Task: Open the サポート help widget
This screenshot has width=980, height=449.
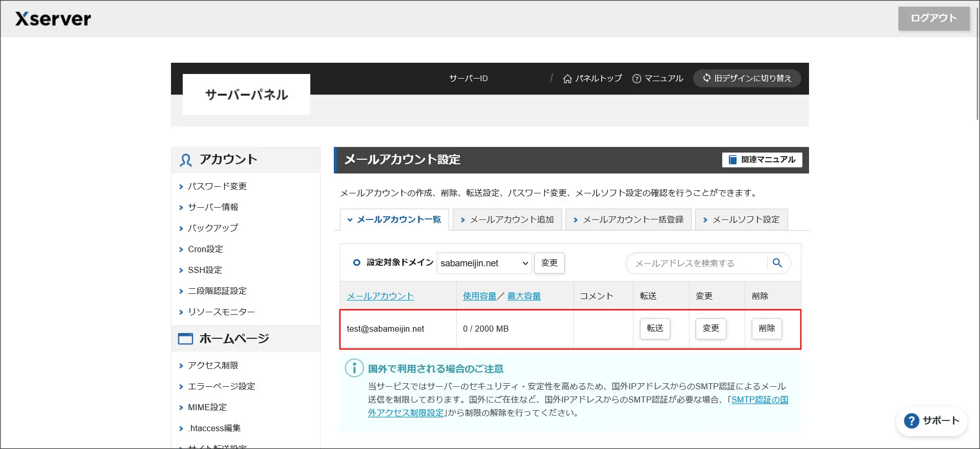Action: point(932,421)
